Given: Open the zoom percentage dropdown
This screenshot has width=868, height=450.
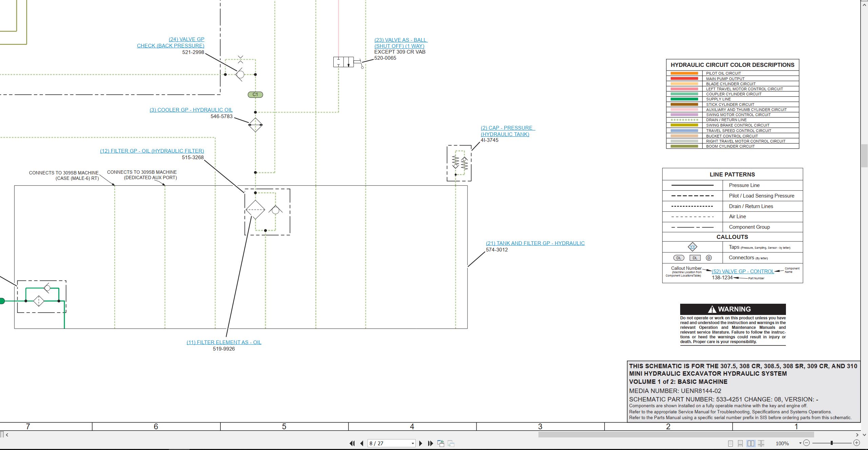Looking at the screenshot, I should pos(800,443).
